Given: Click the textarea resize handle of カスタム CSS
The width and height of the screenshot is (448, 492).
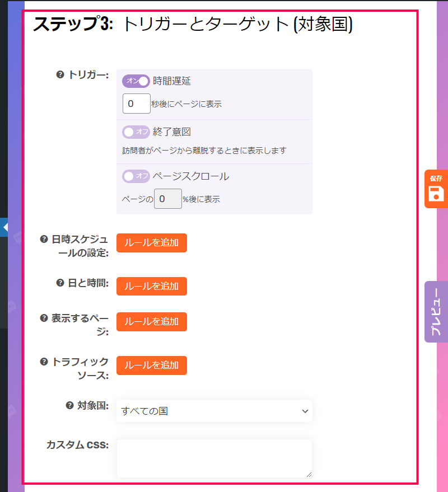Looking at the screenshot, I should 309,475.
